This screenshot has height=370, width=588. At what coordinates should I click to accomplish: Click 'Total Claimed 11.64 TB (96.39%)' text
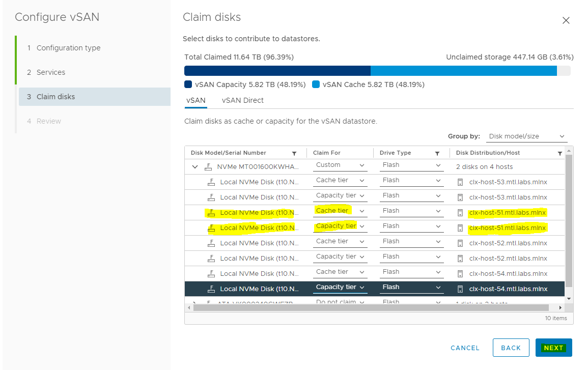(x=239, y=57)
